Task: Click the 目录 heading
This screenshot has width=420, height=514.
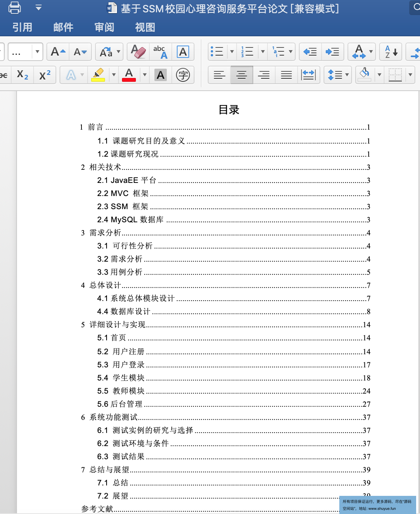Action: (x=229, y=110)
